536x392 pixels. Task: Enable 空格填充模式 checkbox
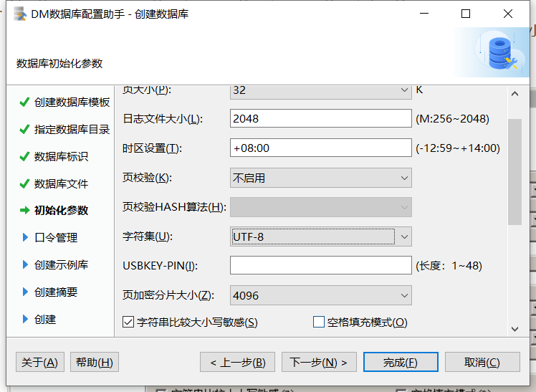(x=319, y=322)
